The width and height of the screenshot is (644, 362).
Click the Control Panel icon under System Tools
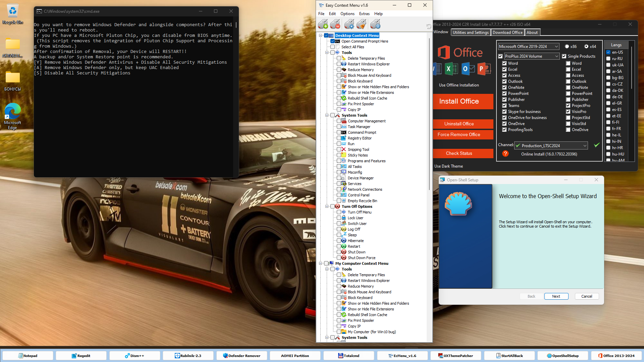(x=344, y=195)
